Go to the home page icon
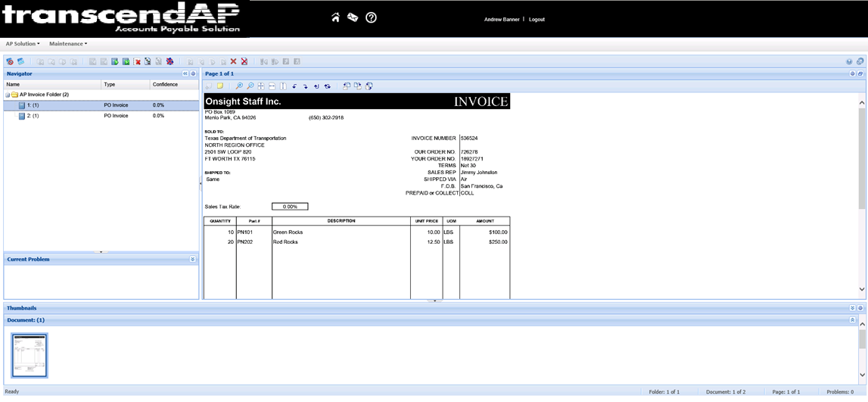Viewport: 868px width, 402px height. (x=335, y=17)
